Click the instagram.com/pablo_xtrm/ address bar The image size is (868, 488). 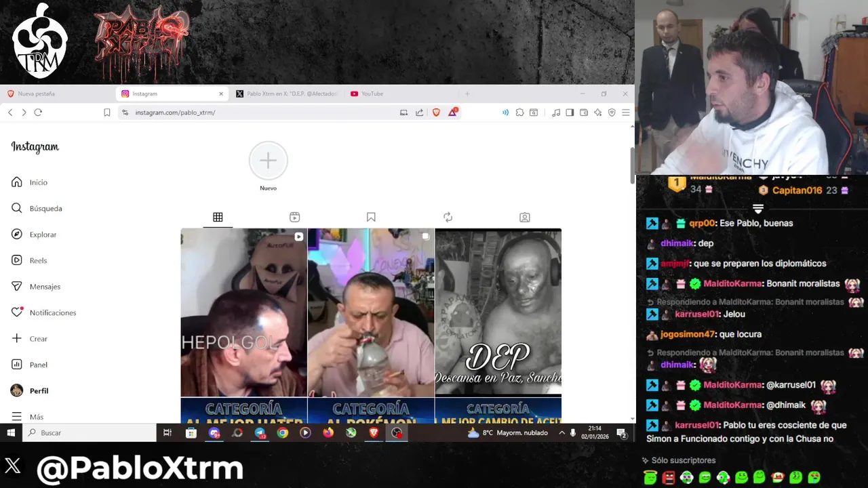(x=258, y=113)
